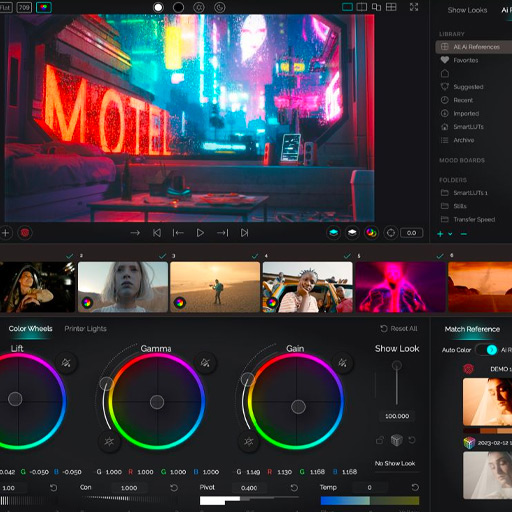The width and height of the screenshot is (512, 512).
Task: Switch to grid viewer layout icon
Action: click(x=391, y=7)
